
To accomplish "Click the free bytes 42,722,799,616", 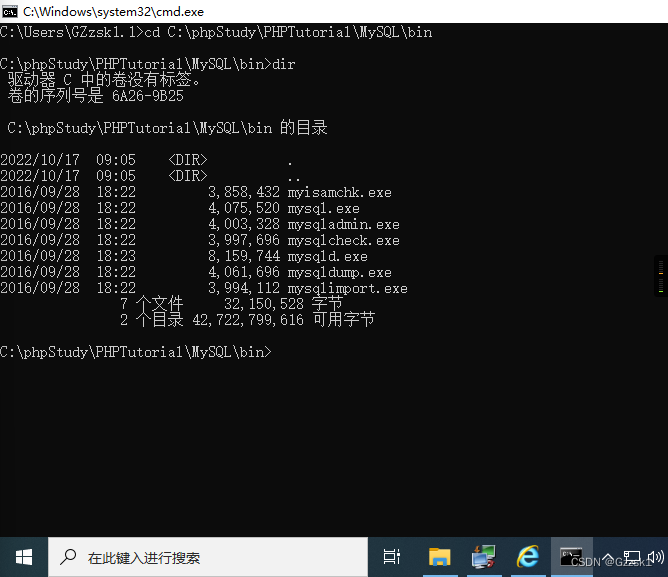I will tap(248, 320).
